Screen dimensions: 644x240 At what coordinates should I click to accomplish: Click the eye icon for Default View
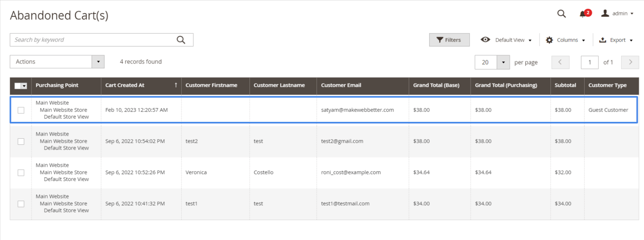click(485, 39)
